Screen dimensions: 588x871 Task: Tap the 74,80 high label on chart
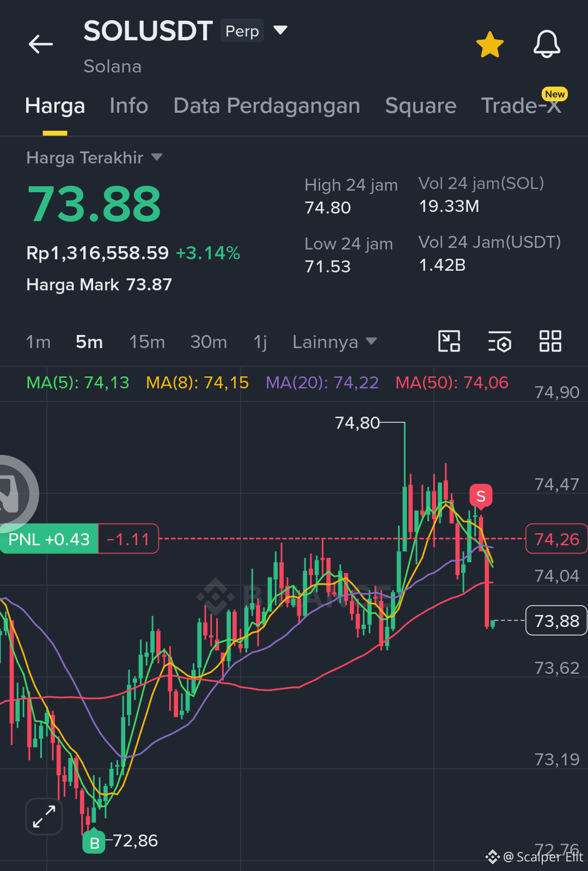tap(357, 423)
